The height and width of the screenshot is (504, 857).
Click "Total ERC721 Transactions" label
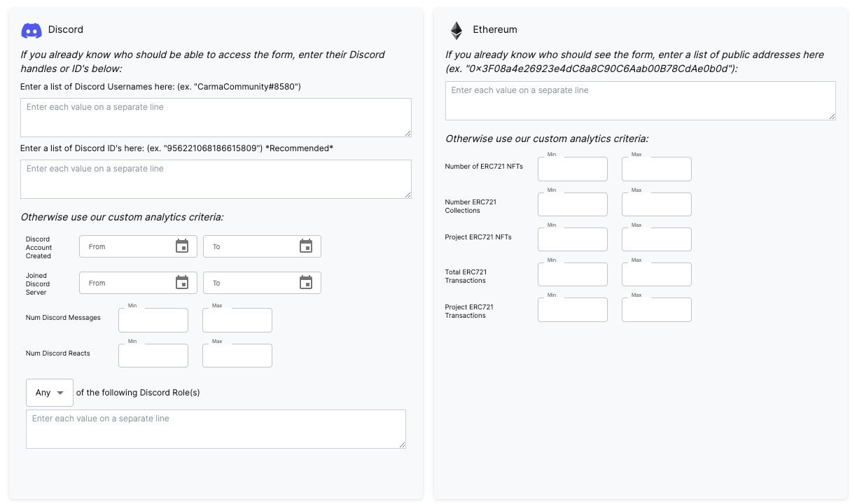(x=466, y=276)
